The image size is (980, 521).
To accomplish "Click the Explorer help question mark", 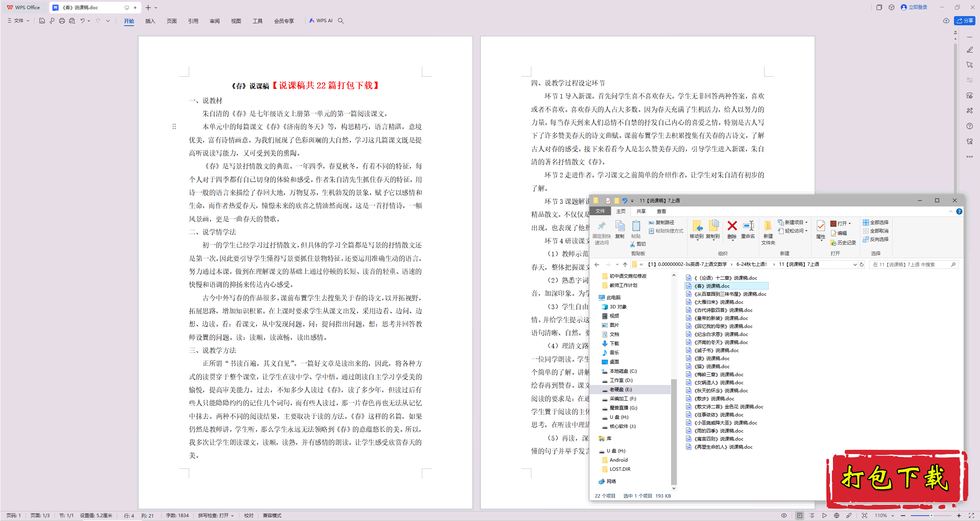I will point(959,211).
